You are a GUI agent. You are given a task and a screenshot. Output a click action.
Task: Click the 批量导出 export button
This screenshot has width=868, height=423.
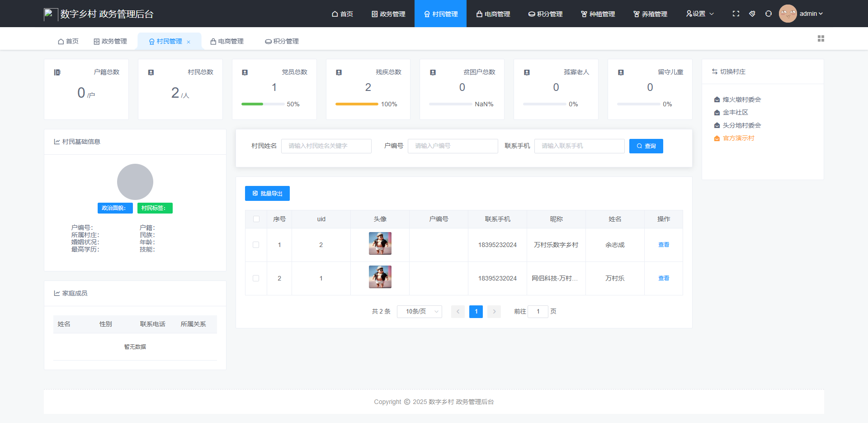point(267,193)
